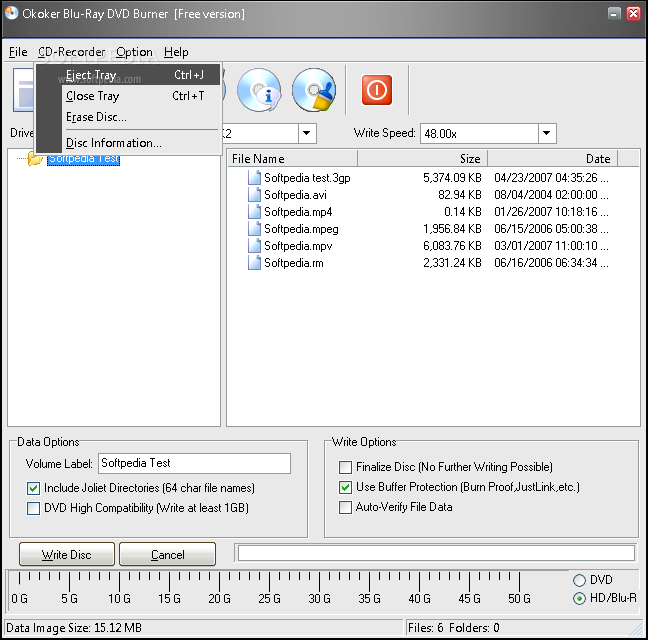Click the Softpedia.rm file icon
This screenshot has width=648, height=640.
(254, 262)
